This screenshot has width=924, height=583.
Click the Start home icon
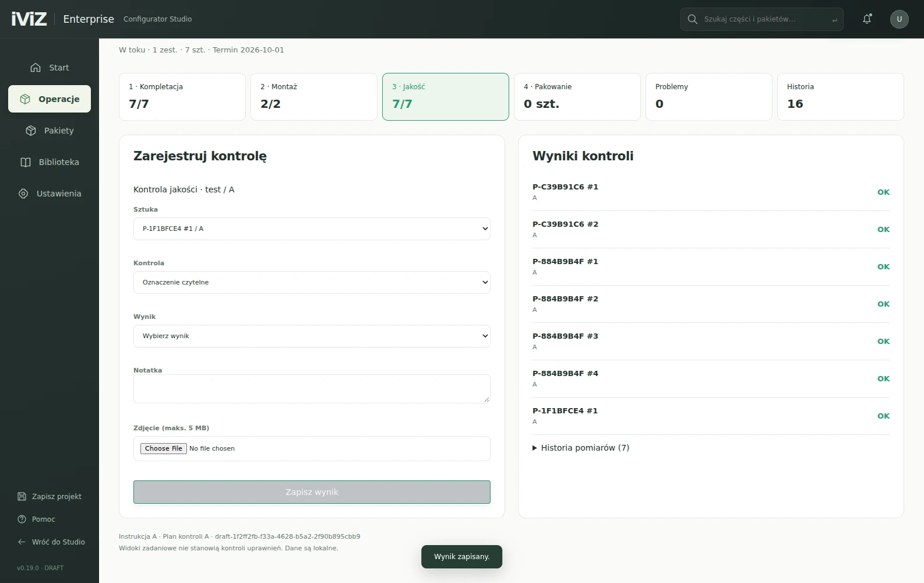pos(36,68)
